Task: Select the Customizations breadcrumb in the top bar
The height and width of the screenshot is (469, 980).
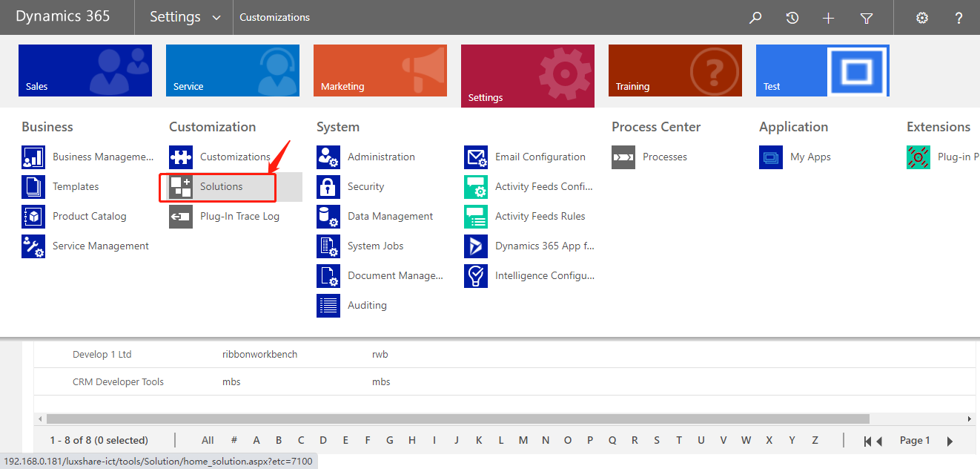Action: click(274, 16)
